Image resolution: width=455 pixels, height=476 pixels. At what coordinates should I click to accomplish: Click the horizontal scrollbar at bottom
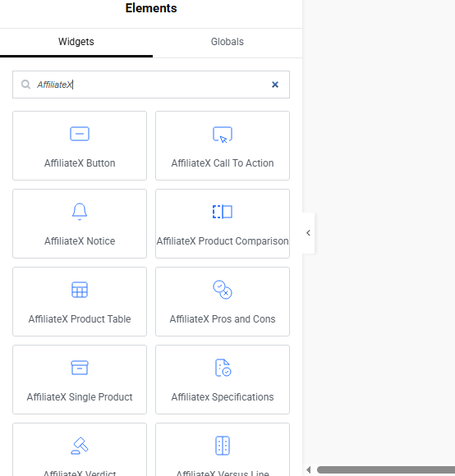386,469
